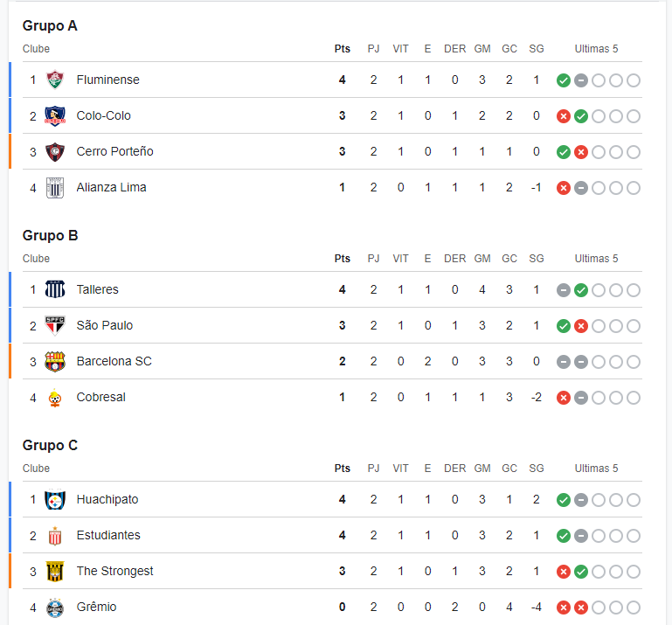Viewport: 672px width, 625px height.
Task: Click the SG column header in Grupo B
Action: point(537,259)
